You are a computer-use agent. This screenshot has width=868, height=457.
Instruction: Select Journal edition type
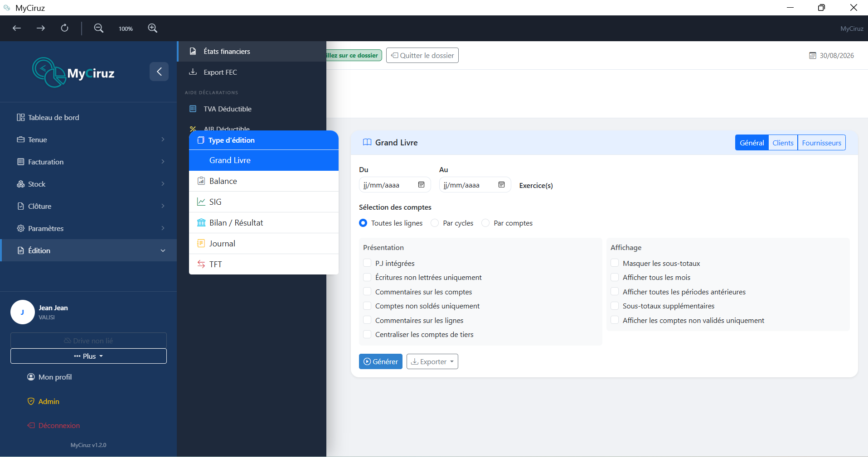[264, 244]
